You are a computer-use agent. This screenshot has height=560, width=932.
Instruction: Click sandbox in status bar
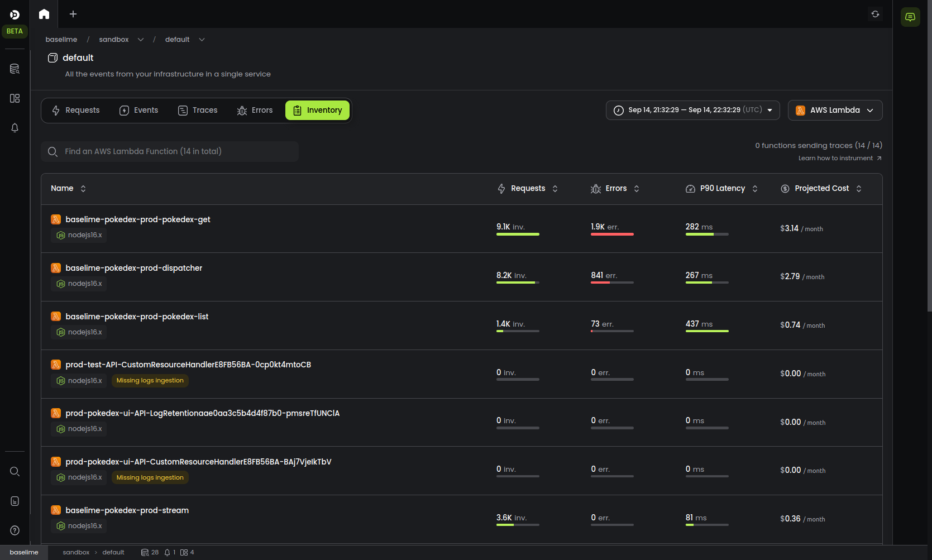click(76, 553)
